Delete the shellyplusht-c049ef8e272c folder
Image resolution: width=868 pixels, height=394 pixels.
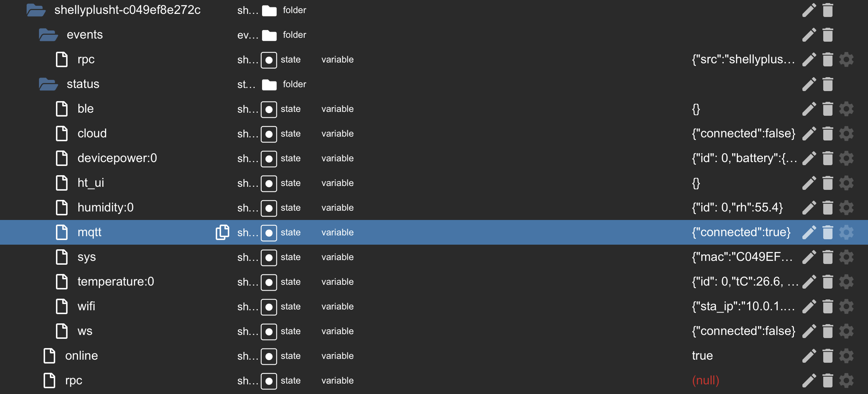coord(828,10)
